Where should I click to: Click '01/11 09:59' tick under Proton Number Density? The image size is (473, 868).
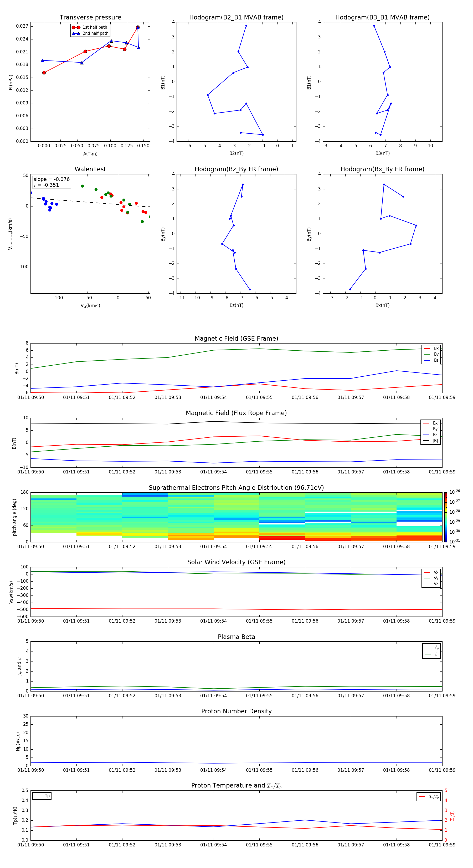point(442,770)
